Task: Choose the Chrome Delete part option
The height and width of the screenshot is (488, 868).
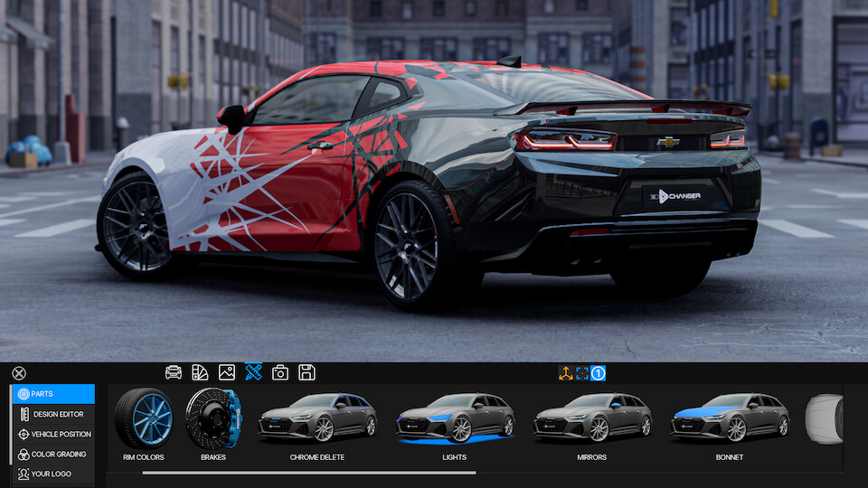Action: coord(316,418)
